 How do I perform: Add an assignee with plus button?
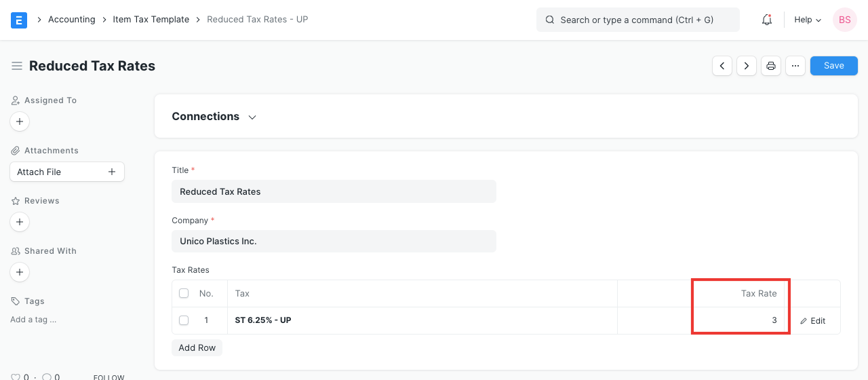tap(20, 121)
